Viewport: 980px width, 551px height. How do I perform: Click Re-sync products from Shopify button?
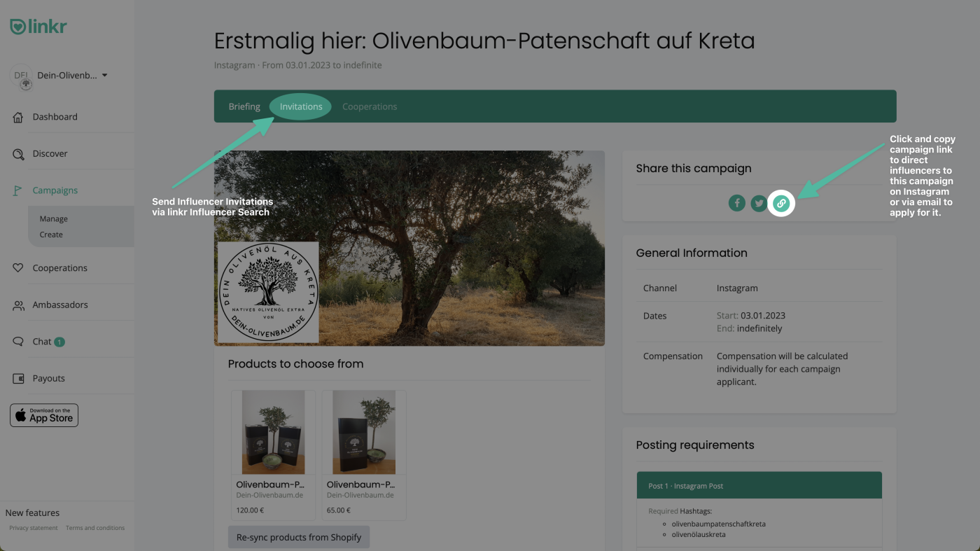299,537
